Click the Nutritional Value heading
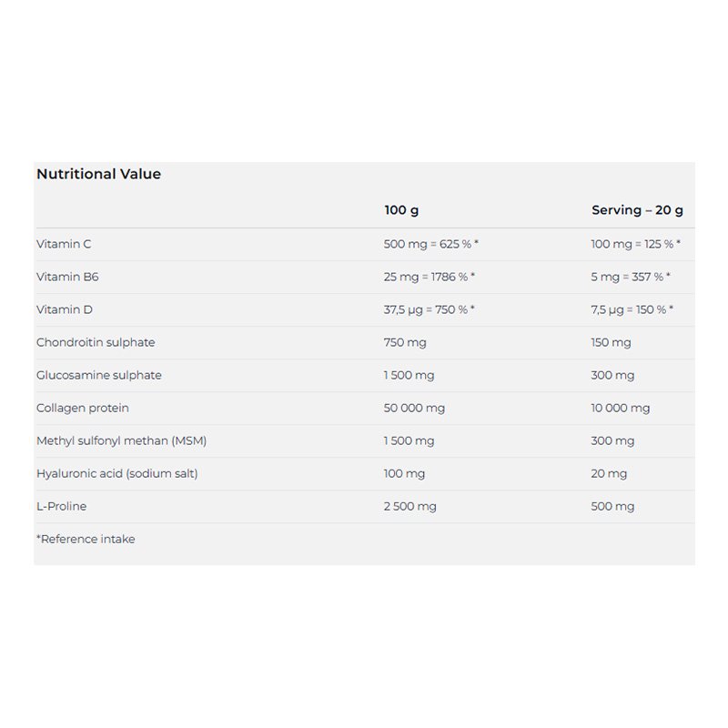The height and width of the screenshot is (728, 728). [98, 174]
